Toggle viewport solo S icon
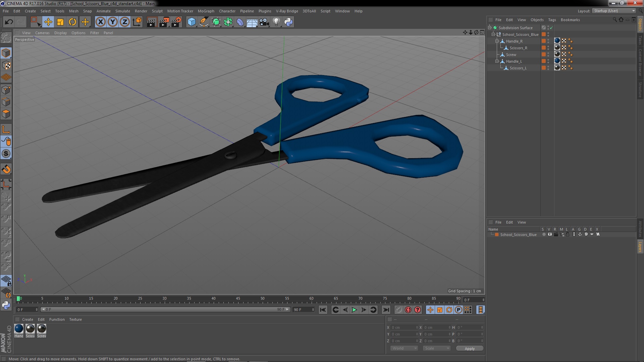Screen dimensions: 644x362 6,154
